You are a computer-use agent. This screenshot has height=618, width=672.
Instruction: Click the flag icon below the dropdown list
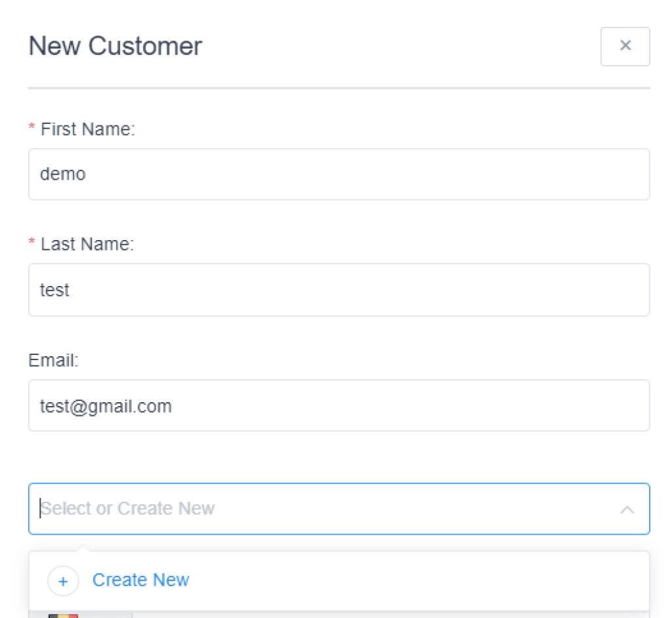tap(63, 615)
